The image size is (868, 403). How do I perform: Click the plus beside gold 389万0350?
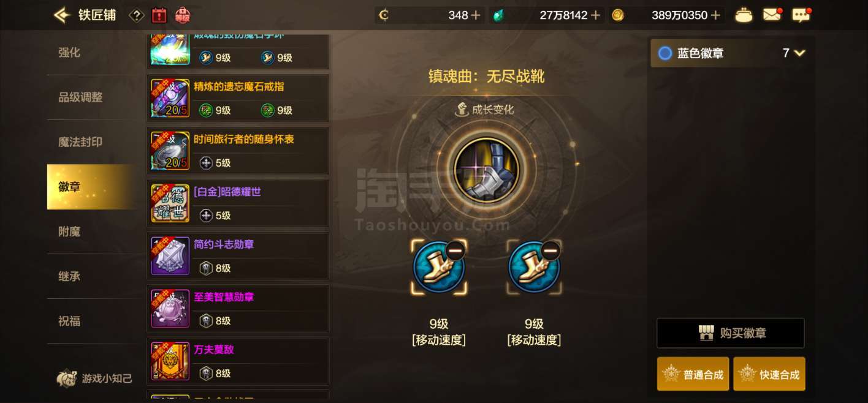pos(715,15)
